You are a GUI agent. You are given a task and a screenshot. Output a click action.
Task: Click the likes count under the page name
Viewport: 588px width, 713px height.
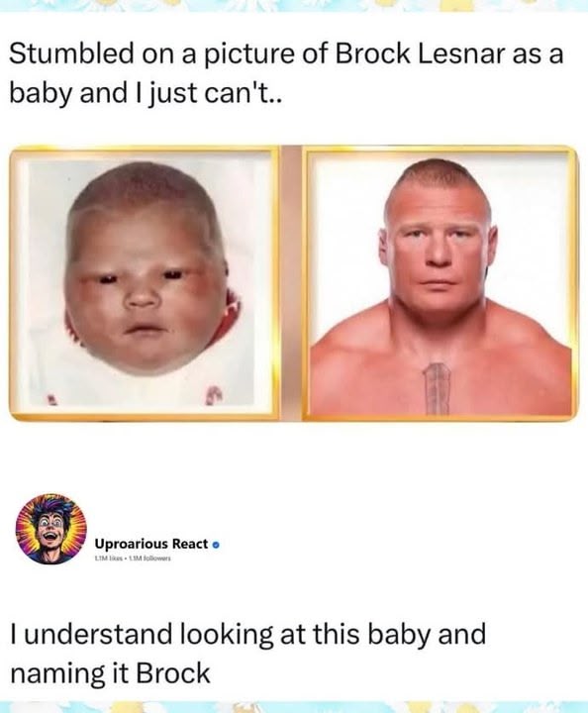[x=108, y=558]
